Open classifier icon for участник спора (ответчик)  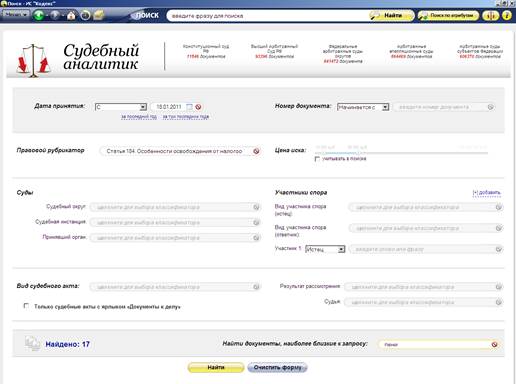pos(499,228)
